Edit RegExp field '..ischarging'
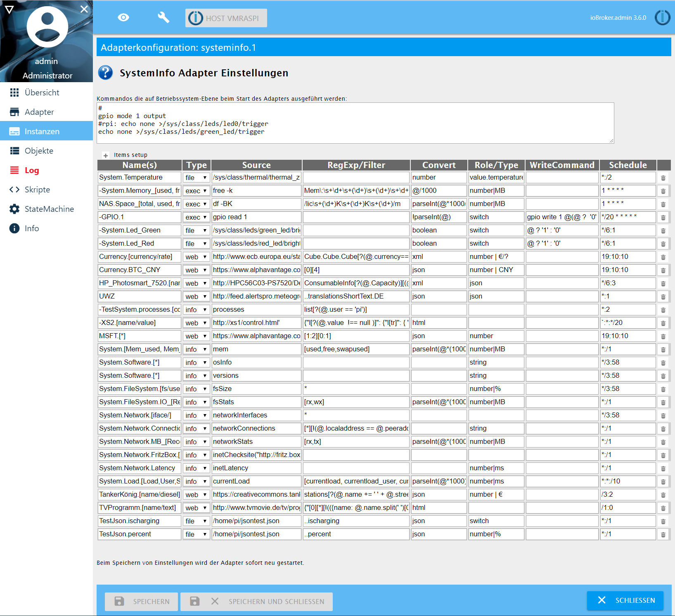This screenshot has width=675, height=616. (x=356, y=521)
